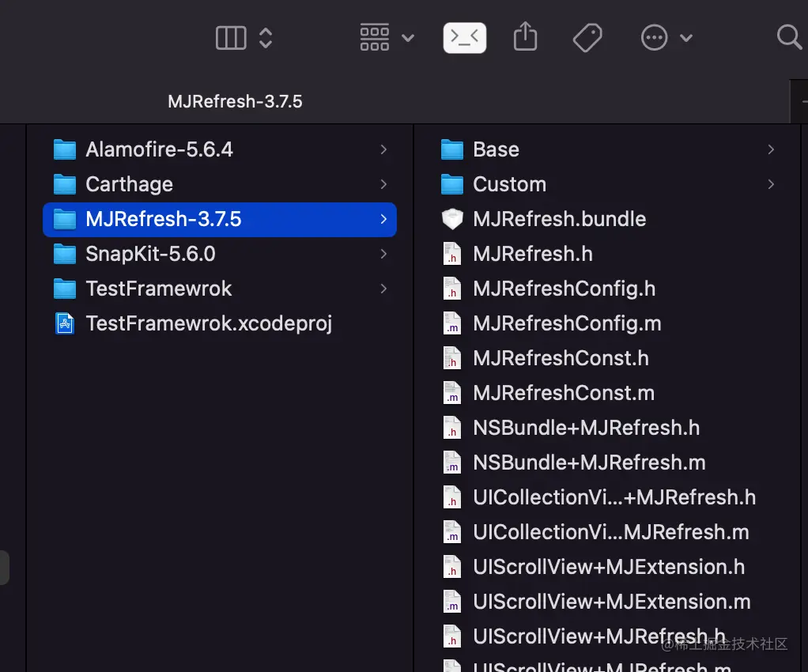The width and height of the screenshot is (808, 672).
Task: Select the MJRefreshConfig.m file
Action: tap(567, 323)
